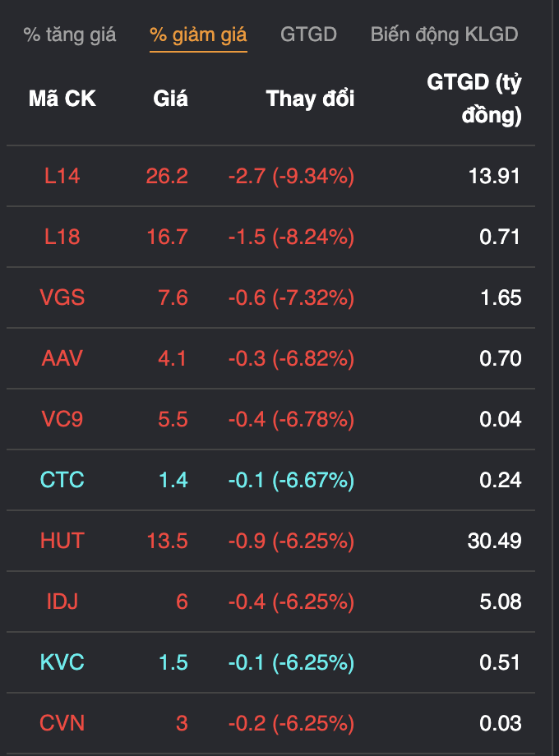Click HUT trading value 30.49
This screenshot has width=559, height=756.
pos(496,541)
